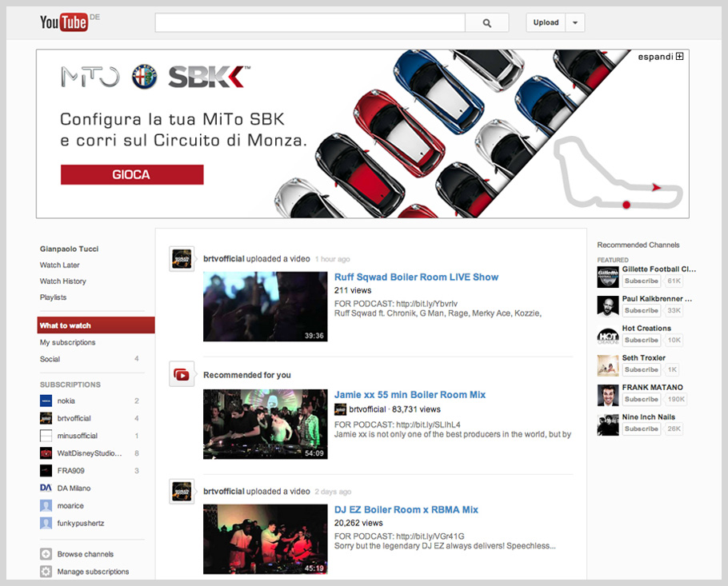Screen dimensions: 728x586
Task: Click the minusofficial channel icon
Action: click(x=46, y=436)
